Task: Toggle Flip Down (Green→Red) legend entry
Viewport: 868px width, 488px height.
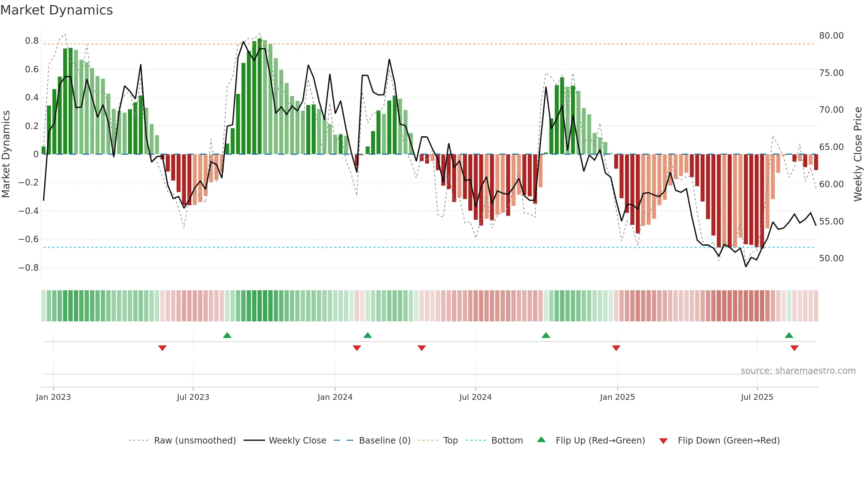Action: point(719,440)
